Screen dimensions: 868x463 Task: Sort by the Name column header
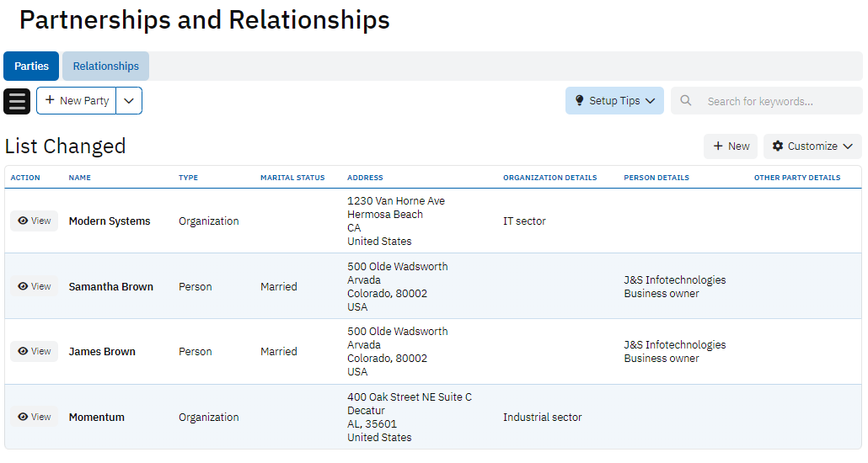click(80, 178)
